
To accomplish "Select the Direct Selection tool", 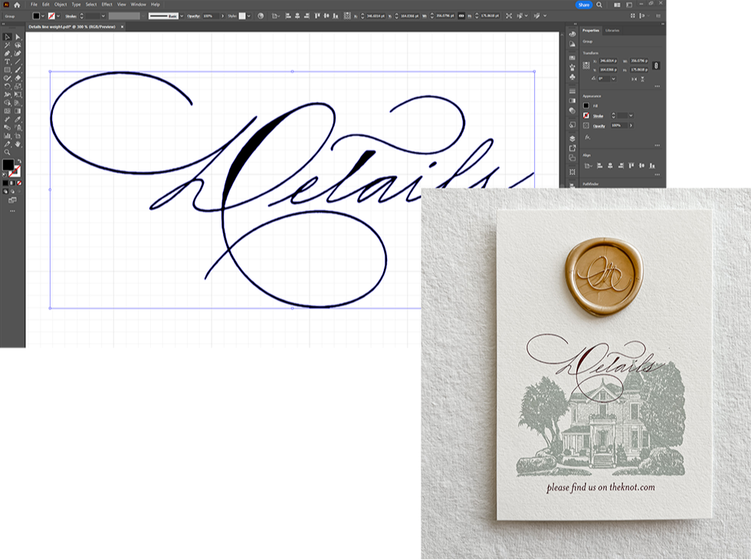I will click(x=18, y=37).
